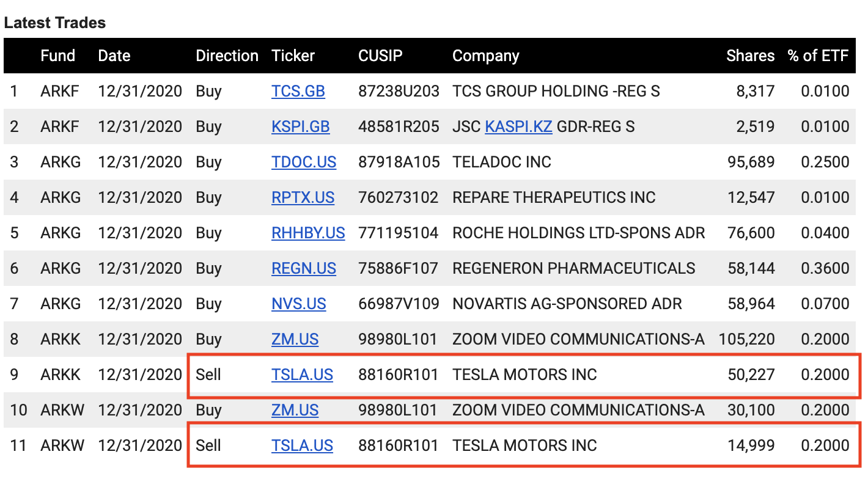Click ROCHE HOLDINGS LTD-SPONS ADR company name

click(x=579, y=233)
